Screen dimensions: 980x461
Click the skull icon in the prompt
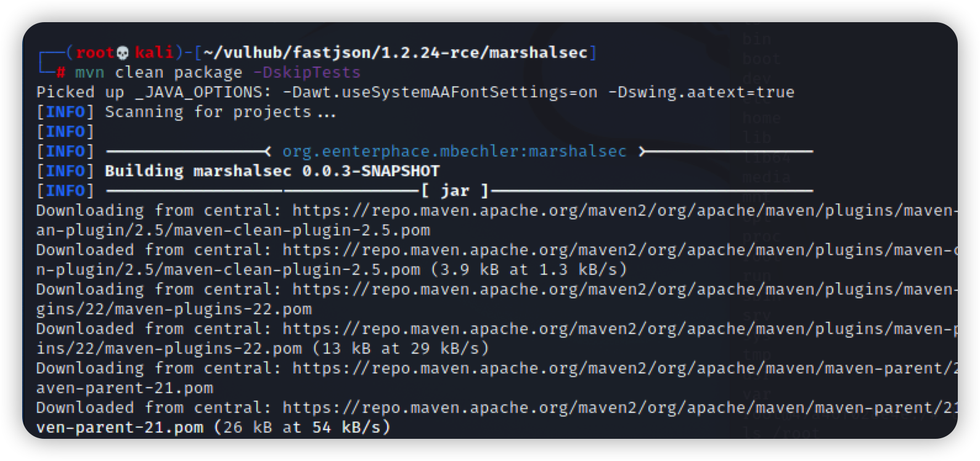pyautogui.click(x=123, y=52)
